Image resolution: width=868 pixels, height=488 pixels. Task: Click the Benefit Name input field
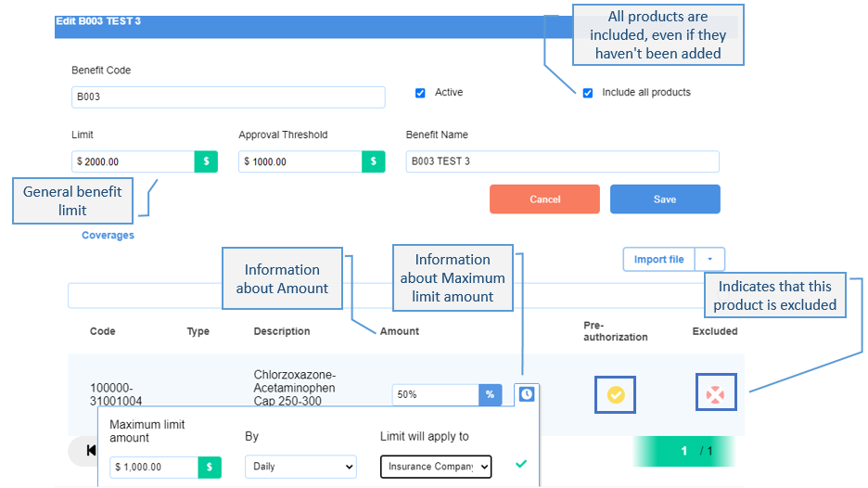click(x=562, y=161)
